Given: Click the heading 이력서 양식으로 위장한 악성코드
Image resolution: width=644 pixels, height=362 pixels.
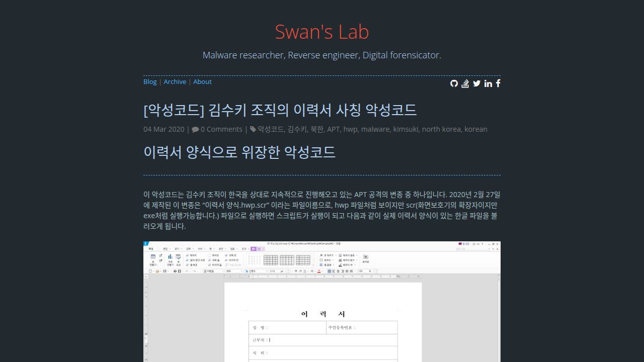Looking at the screenshot, I should click(x=239, y=152).
